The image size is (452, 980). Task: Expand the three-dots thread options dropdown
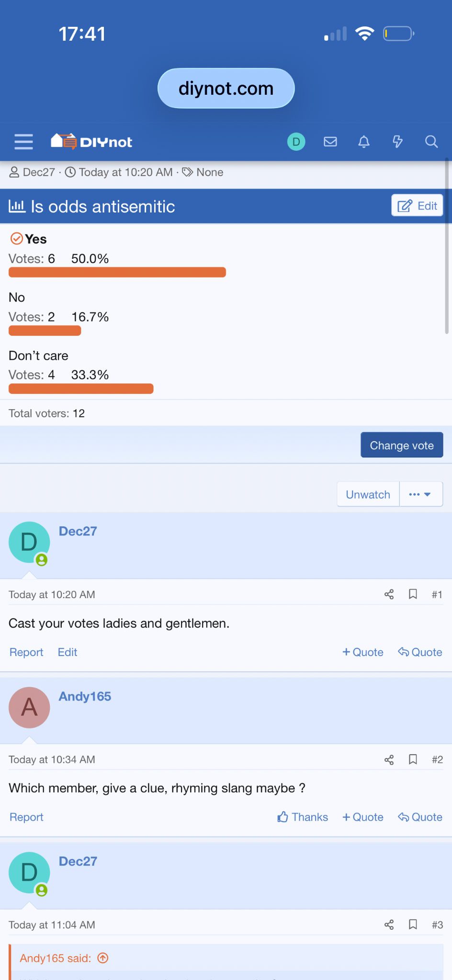pos(420,494)
